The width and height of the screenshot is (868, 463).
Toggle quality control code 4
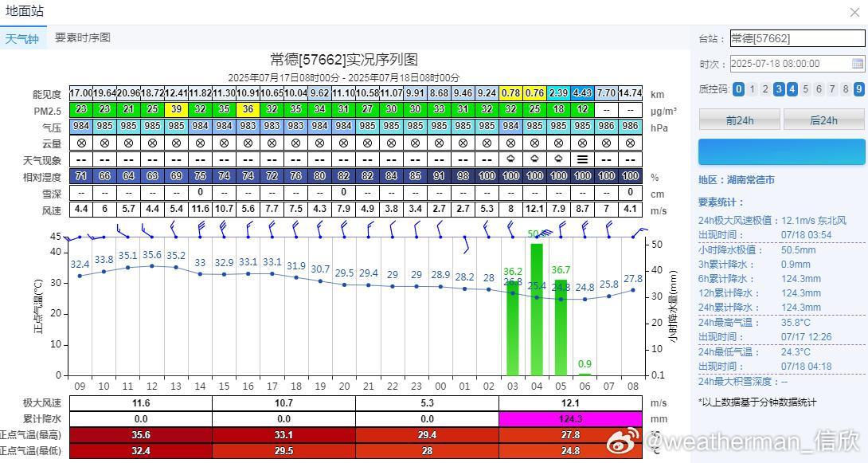click(792, 88)
